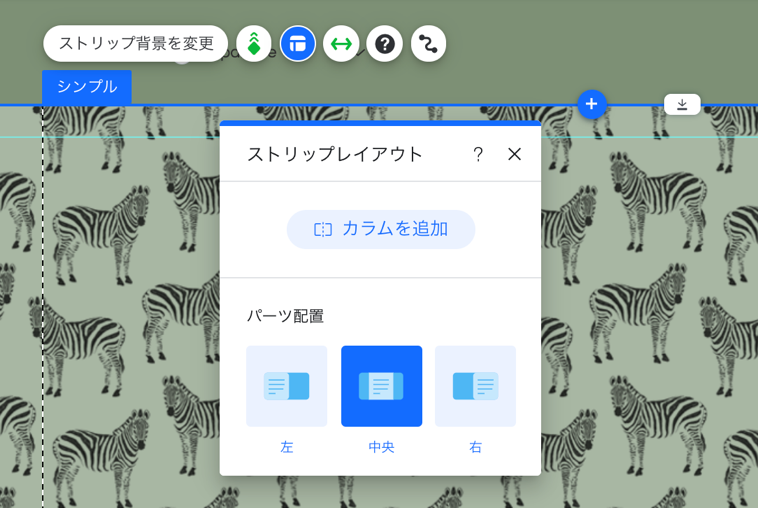Viewport: 758px width, 508px height.
Task: Select the 左 alignment thumbnail
Action: (287, 386)
